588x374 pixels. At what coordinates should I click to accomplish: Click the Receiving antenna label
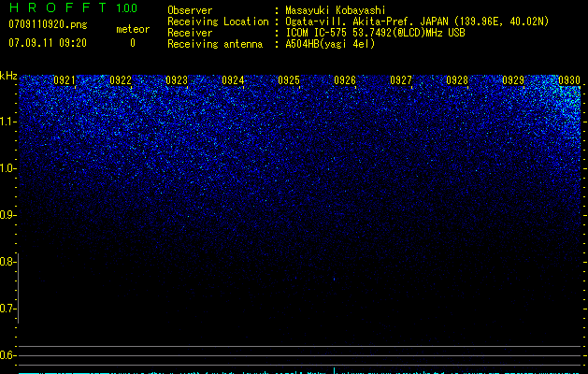[215, 44]
